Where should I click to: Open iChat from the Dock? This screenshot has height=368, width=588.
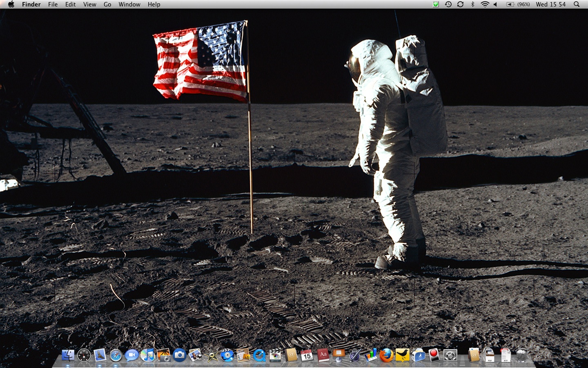pyautogui.click(x=131, y=355)
